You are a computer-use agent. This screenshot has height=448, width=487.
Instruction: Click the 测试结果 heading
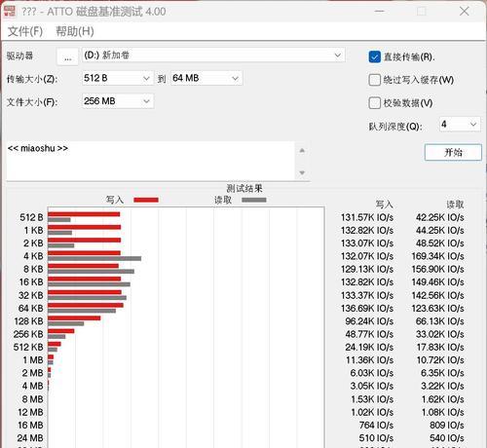244,188
